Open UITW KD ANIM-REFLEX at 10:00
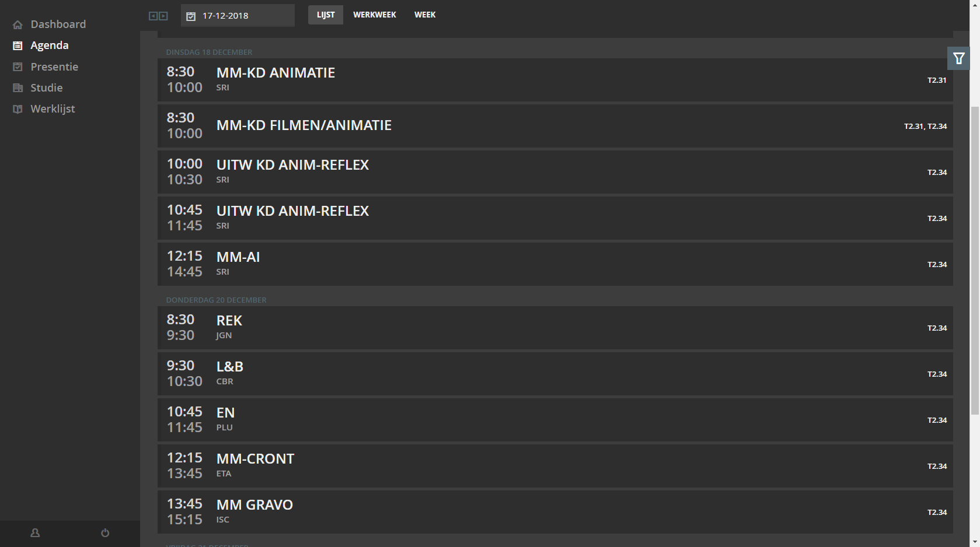 [555, 172]
